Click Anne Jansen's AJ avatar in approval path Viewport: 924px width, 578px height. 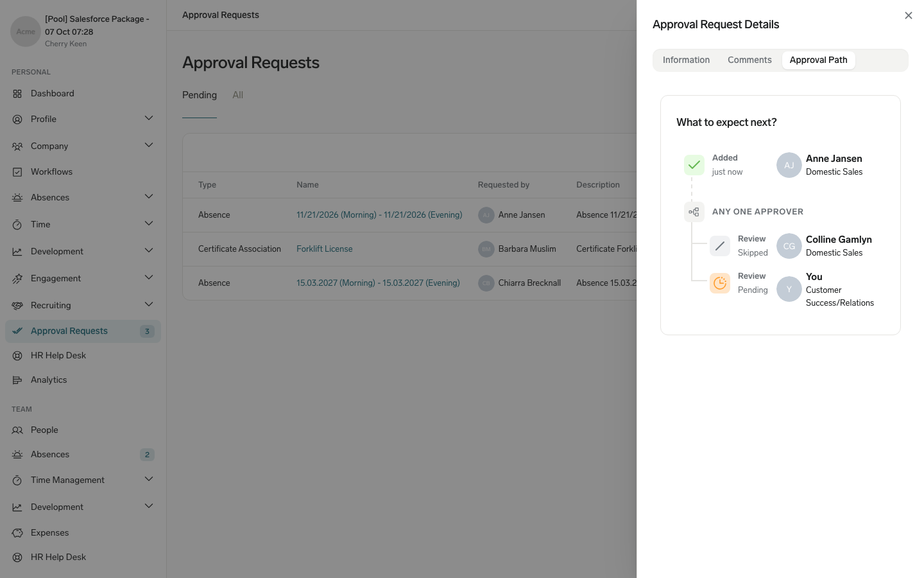(x=789, y=165)
